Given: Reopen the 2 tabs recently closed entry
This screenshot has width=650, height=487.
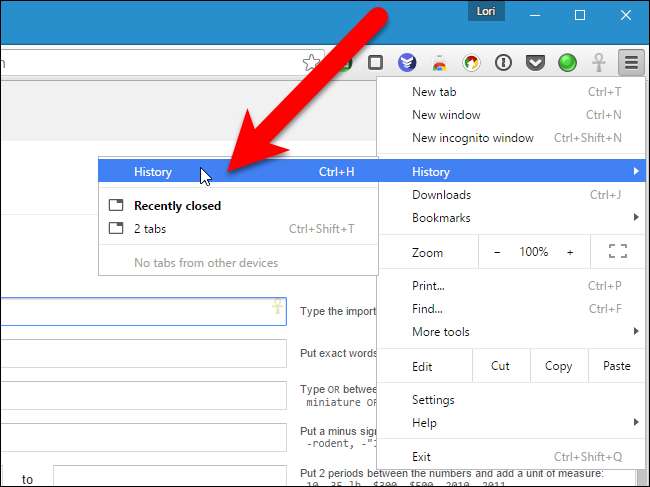Looking at the screenshot, I should 238,228.
